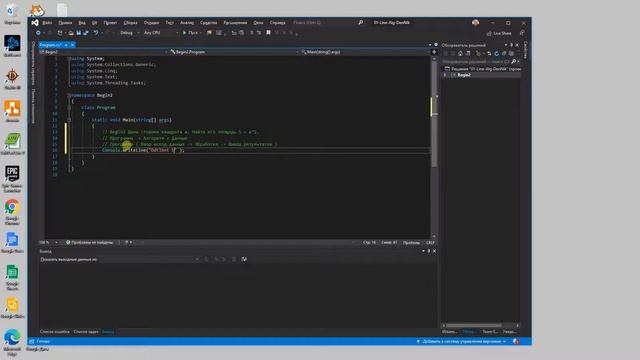Image resolution: width=640 pixels, height=360 pixels.
Task: Open the output source dropdown
Action: [x=150, y=259]
